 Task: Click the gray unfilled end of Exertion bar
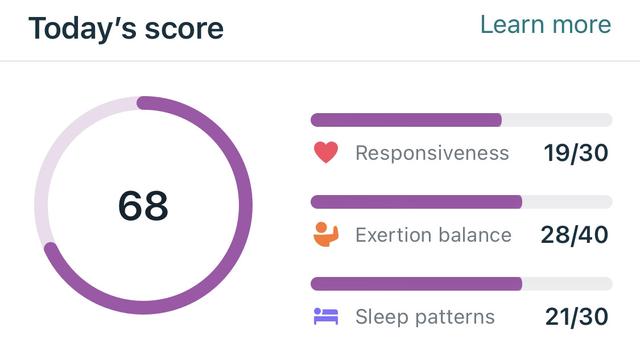(567, 202)
